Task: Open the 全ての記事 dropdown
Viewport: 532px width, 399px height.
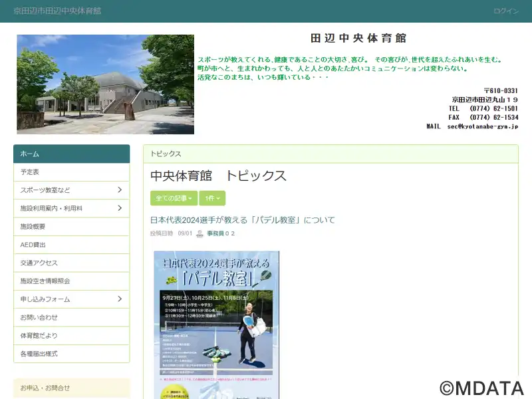Action: 174,198
